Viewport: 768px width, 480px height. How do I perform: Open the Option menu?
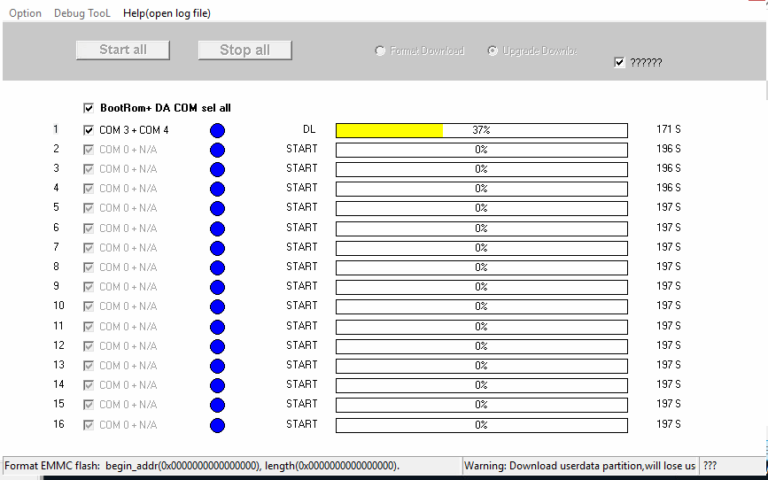click(x=25, y=13)
